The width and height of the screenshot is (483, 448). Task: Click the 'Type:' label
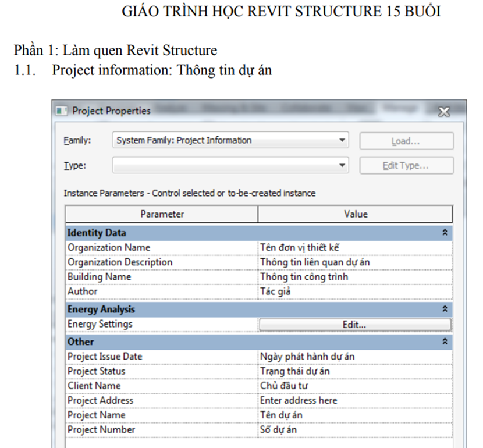pos(75,166)
